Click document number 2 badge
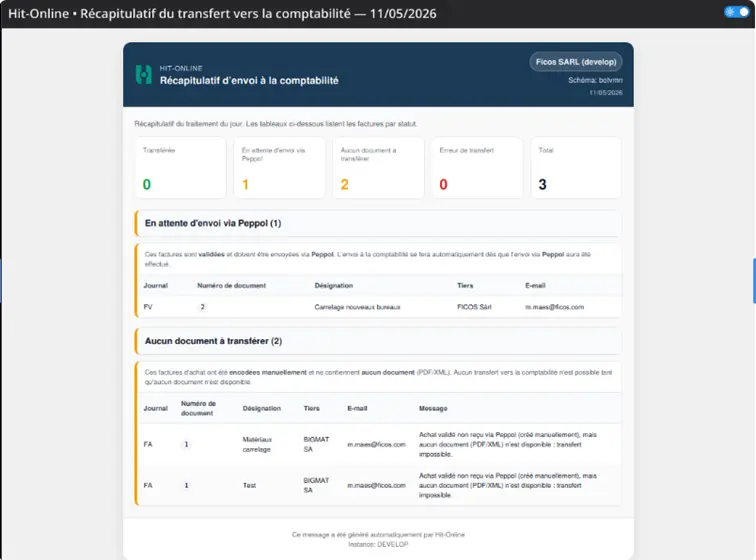 coord(202,307)
